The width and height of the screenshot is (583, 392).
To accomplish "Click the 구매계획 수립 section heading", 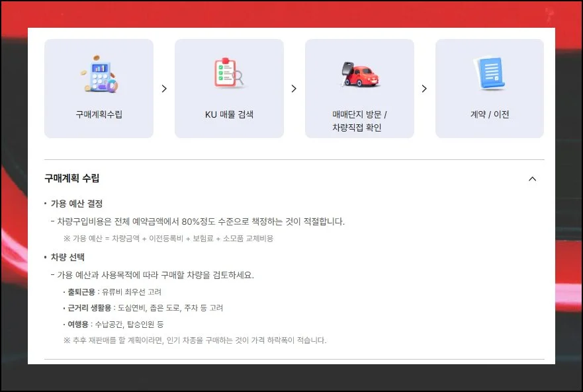I will (72, 178).
